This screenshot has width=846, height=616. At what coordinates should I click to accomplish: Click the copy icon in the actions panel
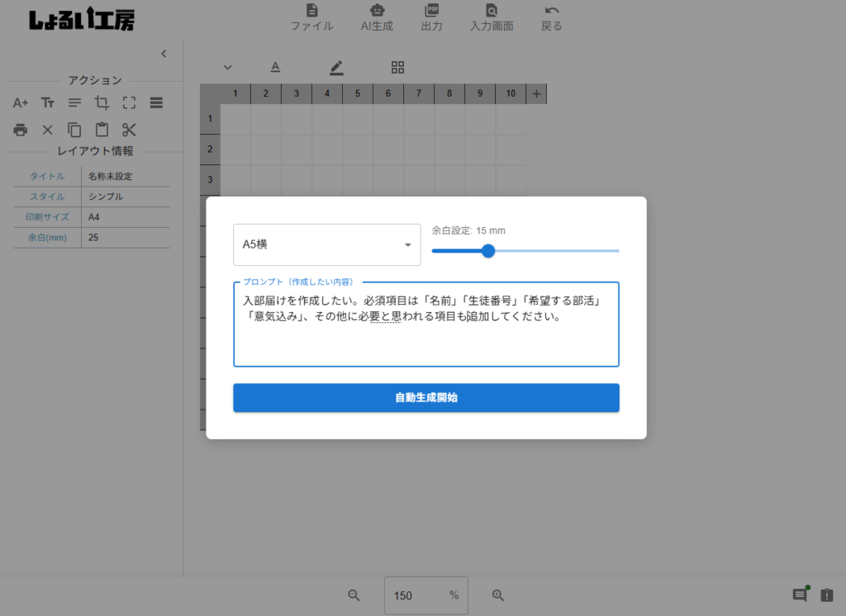[x=74, y=130]
